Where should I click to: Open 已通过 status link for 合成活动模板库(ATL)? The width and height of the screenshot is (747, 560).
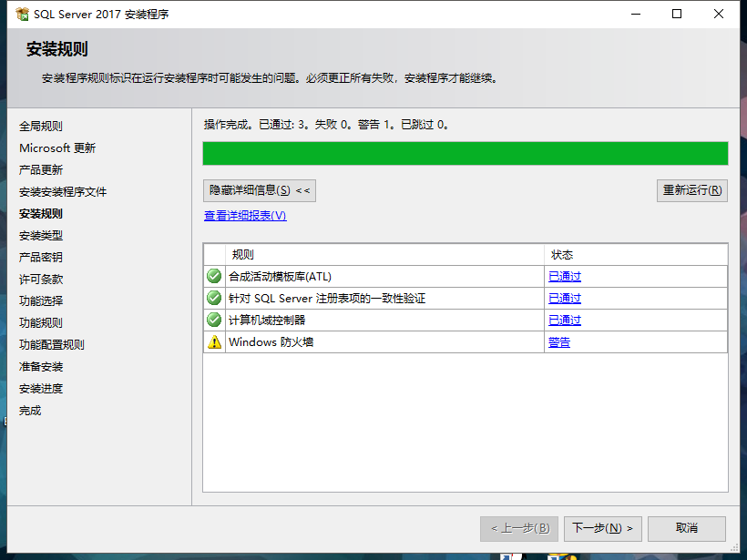pyautogui.click(x=564, y=277)
